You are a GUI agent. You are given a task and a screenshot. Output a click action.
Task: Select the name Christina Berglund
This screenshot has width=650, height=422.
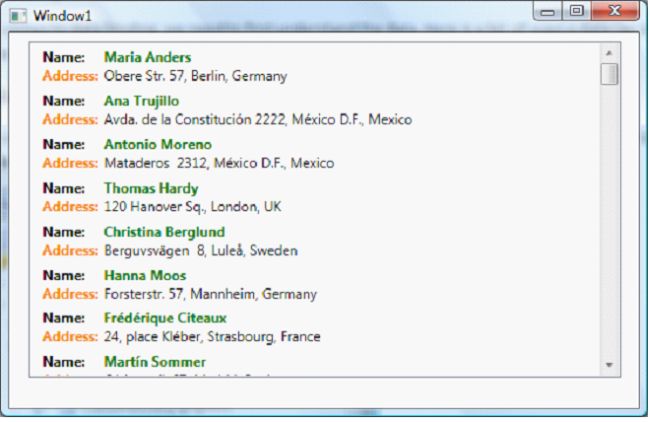pos(164,232)
